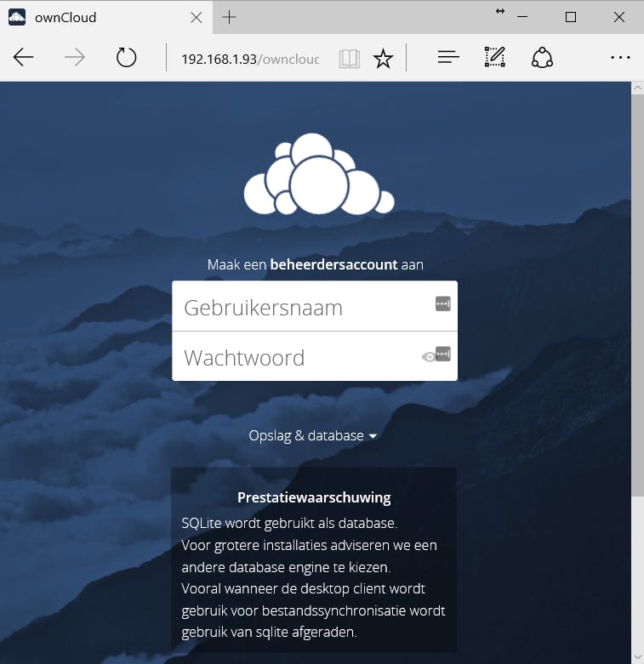Focus the Gebruikersnaam input field
Viewport: 644px width, 664px height.
315,306
